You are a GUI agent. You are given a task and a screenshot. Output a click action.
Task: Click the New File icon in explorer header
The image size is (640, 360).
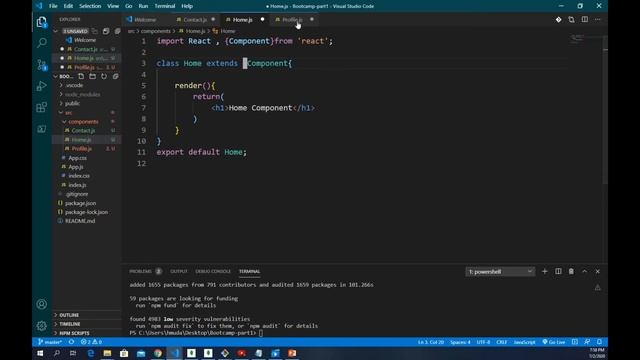click(x=81, y=76)
